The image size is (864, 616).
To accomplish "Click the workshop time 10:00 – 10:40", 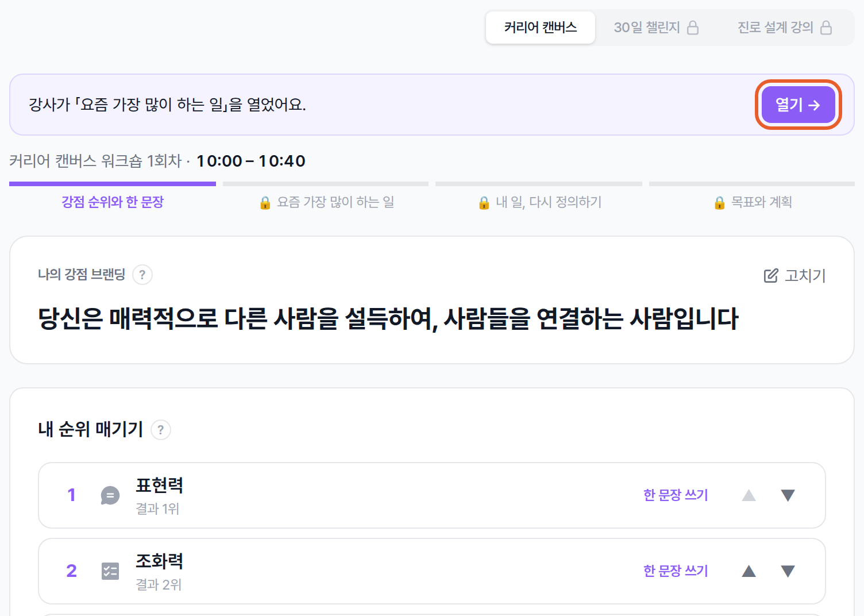I will tap(251, 161).
